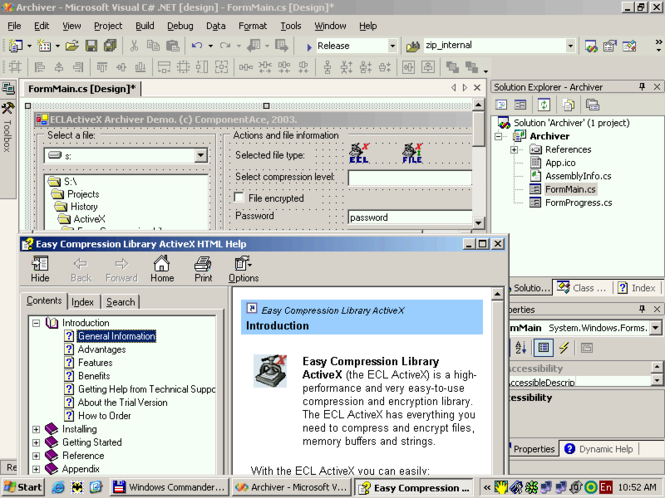Open About the Trial Version topic
The width and height of the screenshot is (665, 498).
click(x=123, y=403)
